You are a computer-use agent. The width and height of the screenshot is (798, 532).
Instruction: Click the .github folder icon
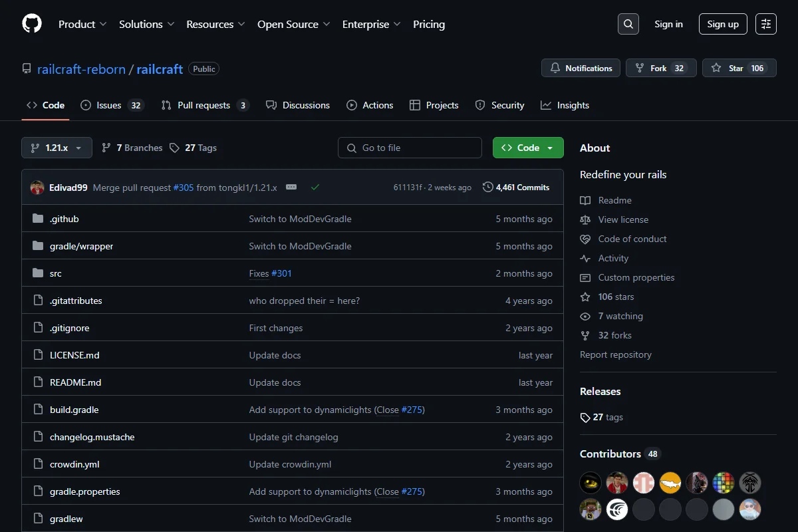coord(38,219)
